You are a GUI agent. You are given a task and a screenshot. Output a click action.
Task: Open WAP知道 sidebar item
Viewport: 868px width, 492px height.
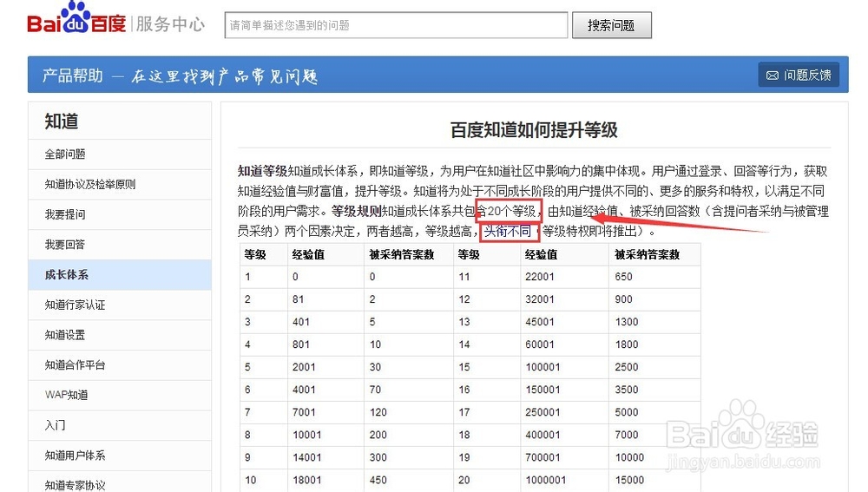click(120, 395)
